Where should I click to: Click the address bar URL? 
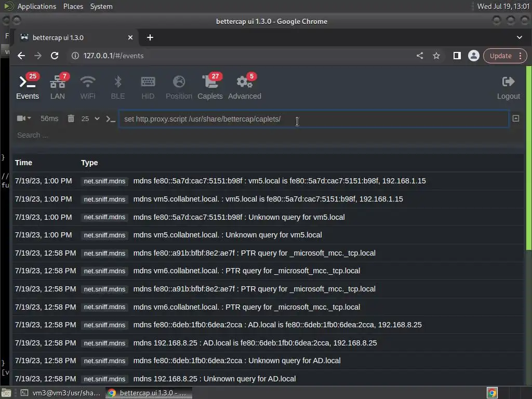coord(114,56)
